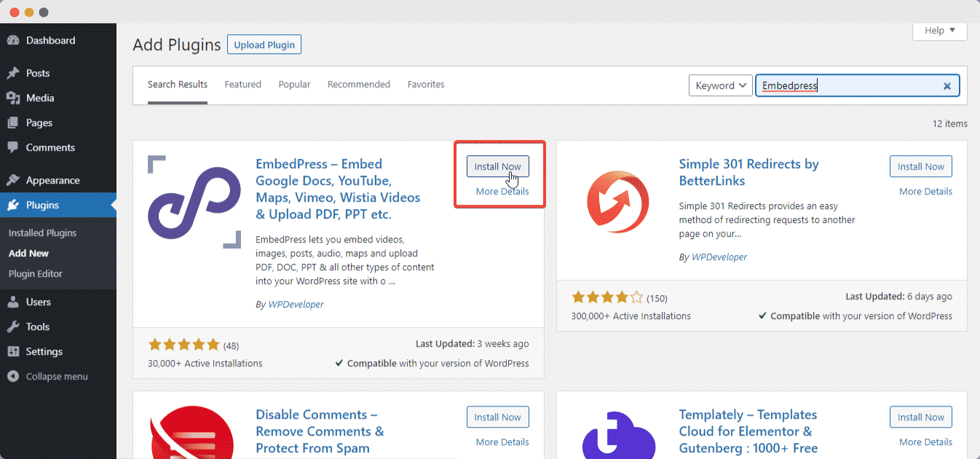Click the Appearance paintbrush icon
980x459 pixels.
[13, 181]
